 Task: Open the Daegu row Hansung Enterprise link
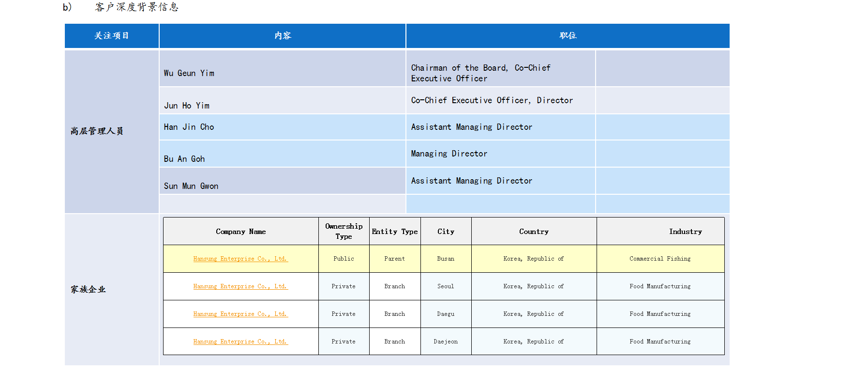click(x=240, y=314)
